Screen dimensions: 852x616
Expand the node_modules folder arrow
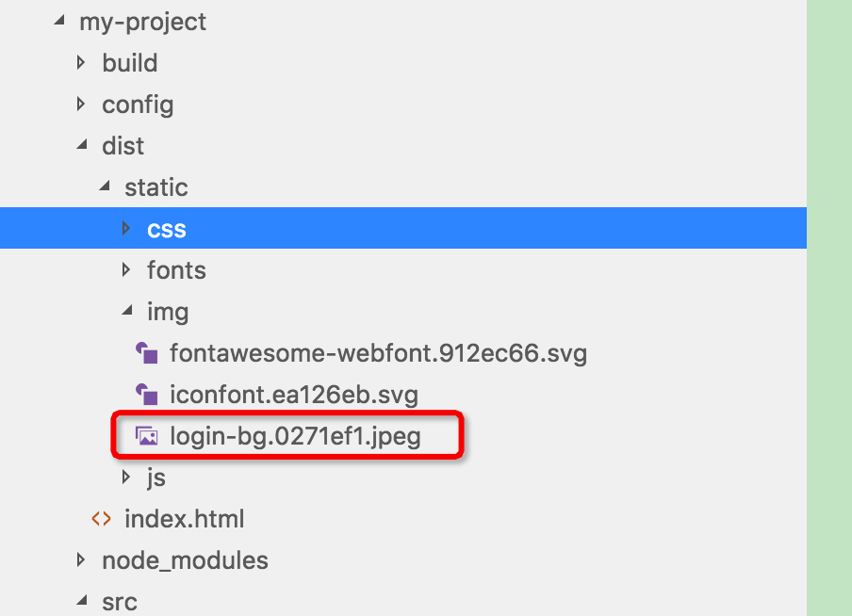click(x=81, y=560)
